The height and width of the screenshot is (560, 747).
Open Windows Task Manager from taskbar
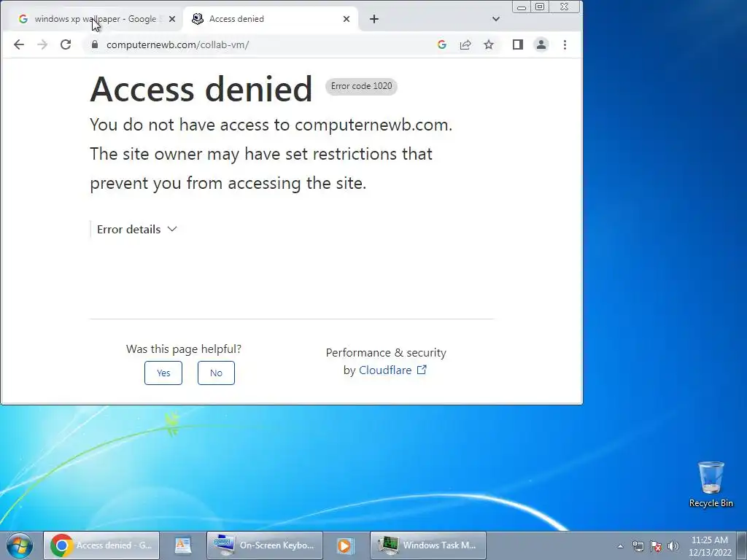tap(428, 545)
